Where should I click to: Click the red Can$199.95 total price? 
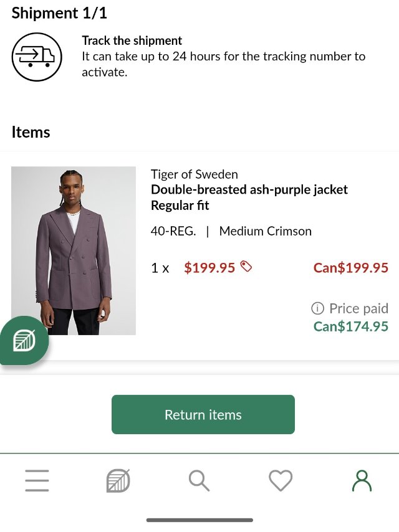pos(350,268)
